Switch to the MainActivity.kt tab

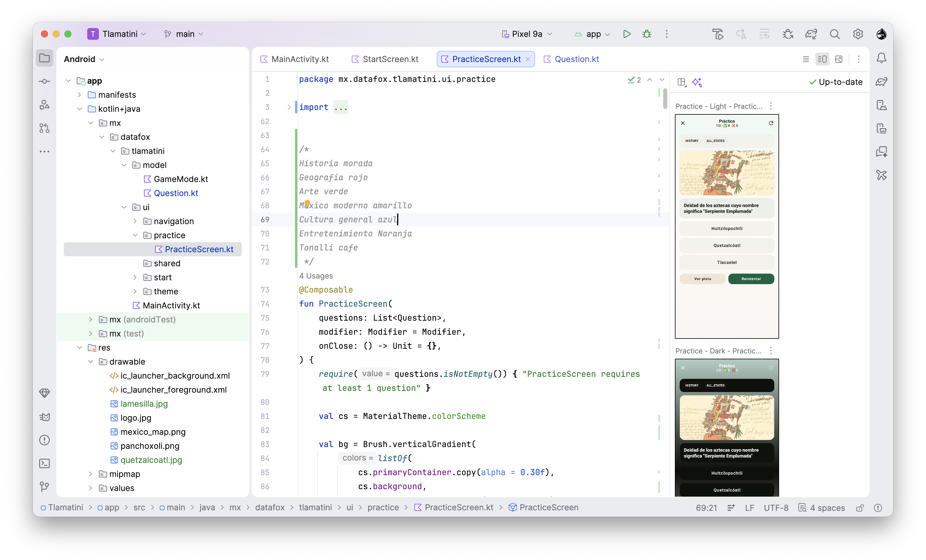coord(299,59)
